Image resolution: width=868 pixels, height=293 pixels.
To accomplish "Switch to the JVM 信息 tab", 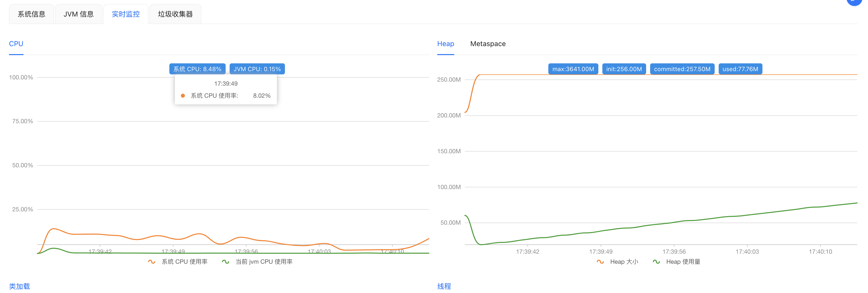I will (79, 14).
